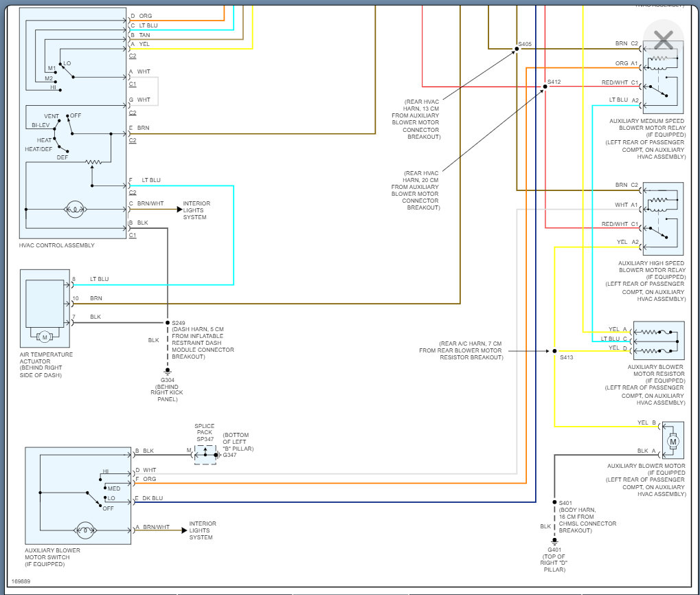Click the medium speed relay schematic symbol
700x595 pixels.
pyautogui.click(x=663, y=77)
